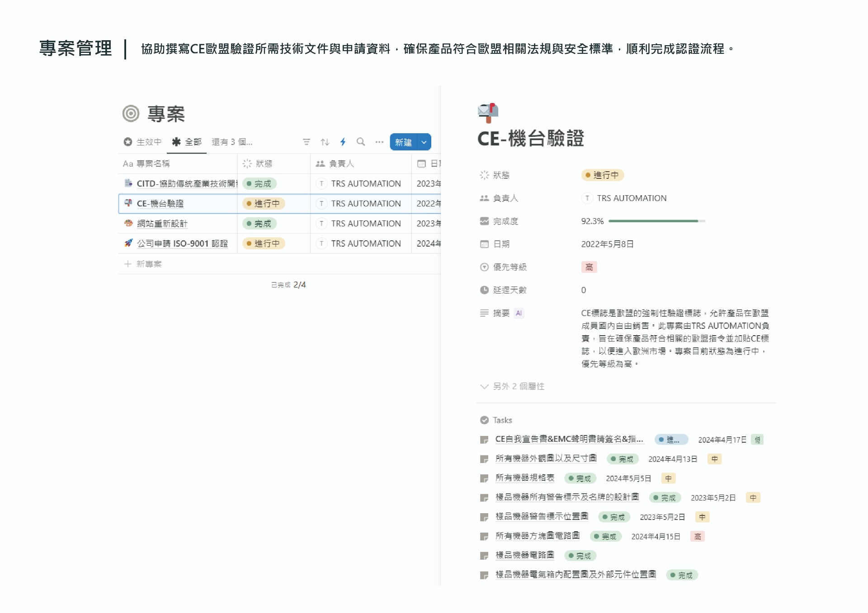This screenshot has width=868, height=613.
Task: Click the blue 新建 button
Action: [403, 142]
